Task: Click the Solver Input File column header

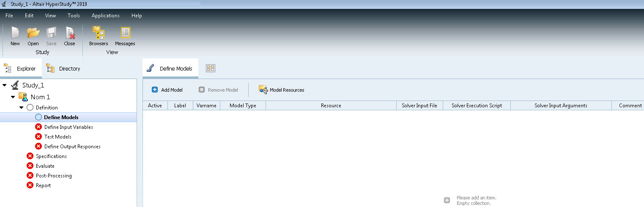Action: [419, 106]
